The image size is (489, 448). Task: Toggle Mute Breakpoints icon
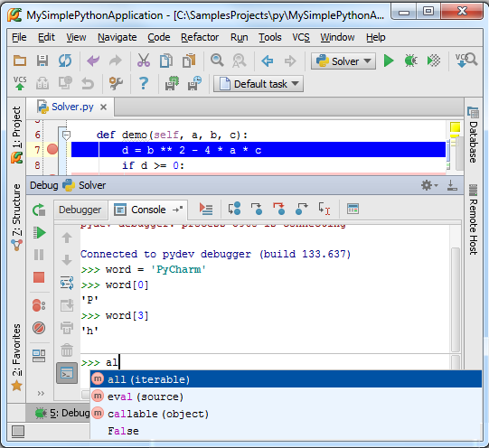[39, 328]
